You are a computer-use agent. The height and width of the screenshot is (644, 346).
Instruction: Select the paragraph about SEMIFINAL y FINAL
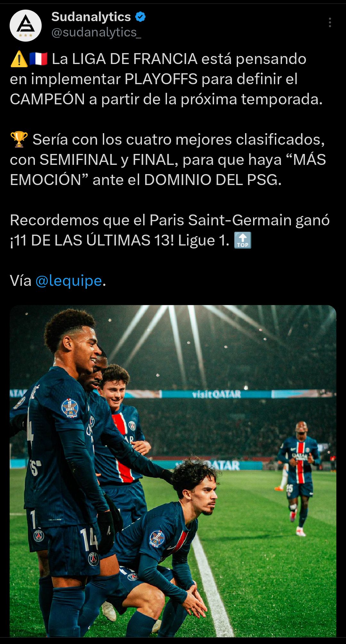[168, 160]
